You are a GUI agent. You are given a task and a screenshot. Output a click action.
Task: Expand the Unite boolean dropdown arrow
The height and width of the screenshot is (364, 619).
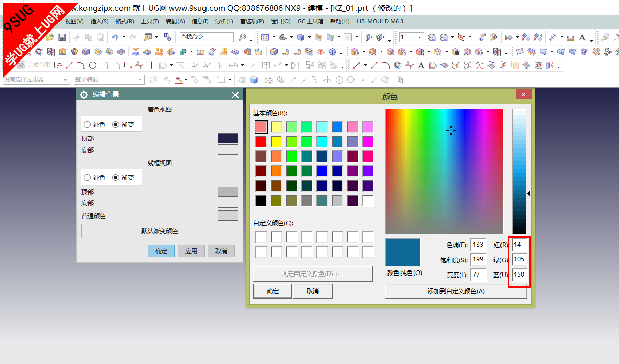[191, 52]
